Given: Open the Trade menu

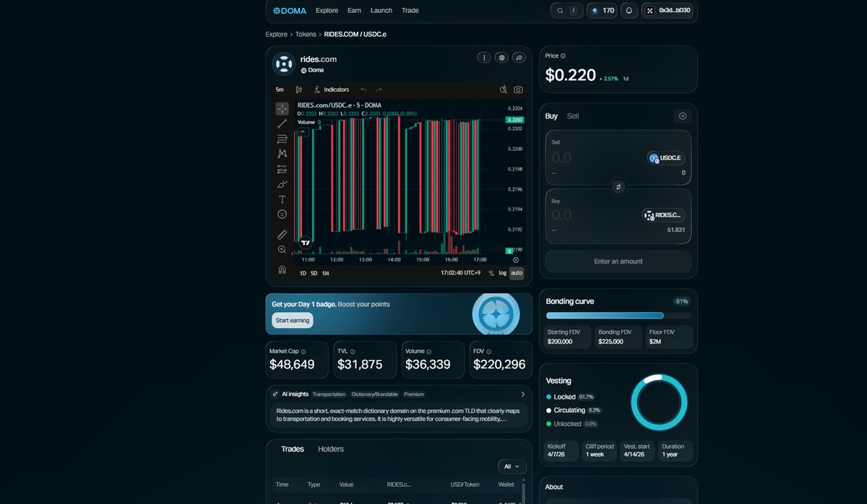Looking at the screenshot, I should (410, 11).
